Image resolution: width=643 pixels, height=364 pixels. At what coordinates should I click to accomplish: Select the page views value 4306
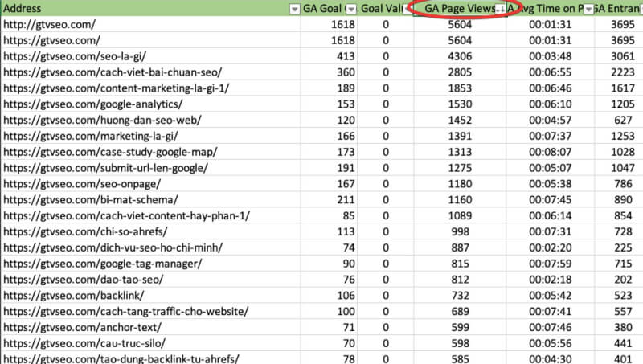coord(460,56)
